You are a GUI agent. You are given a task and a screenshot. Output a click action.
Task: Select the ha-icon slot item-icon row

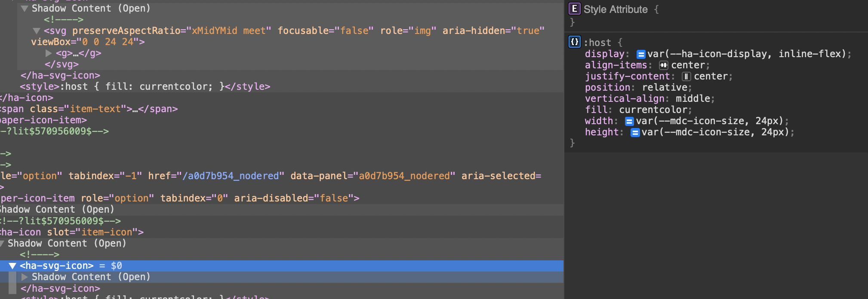tap(282, 232)
